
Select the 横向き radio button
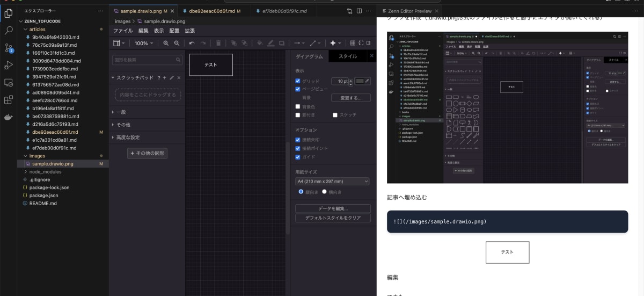(x=324, y=192)
